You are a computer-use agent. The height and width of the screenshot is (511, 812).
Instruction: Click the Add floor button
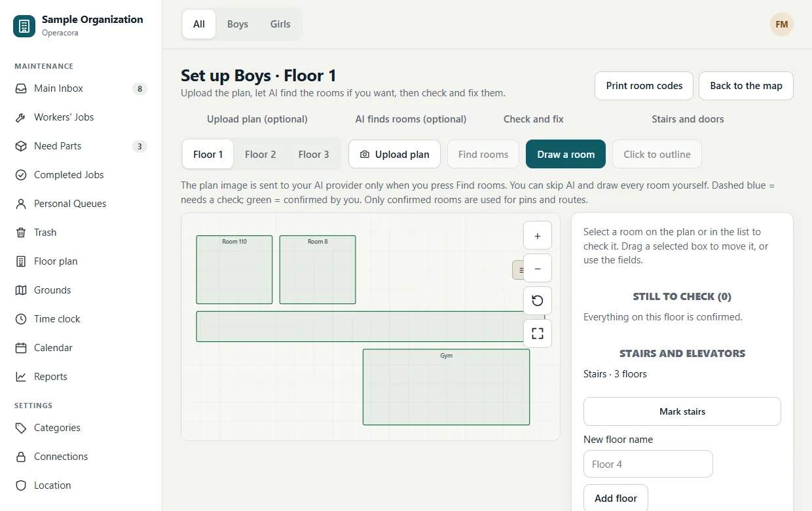[x=616, y=498]
